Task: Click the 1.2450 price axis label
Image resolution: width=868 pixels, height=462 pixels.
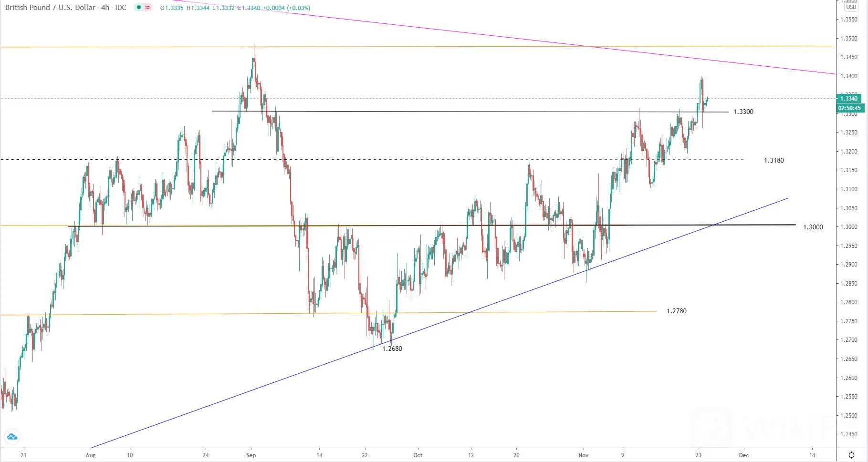Action: 849,434
